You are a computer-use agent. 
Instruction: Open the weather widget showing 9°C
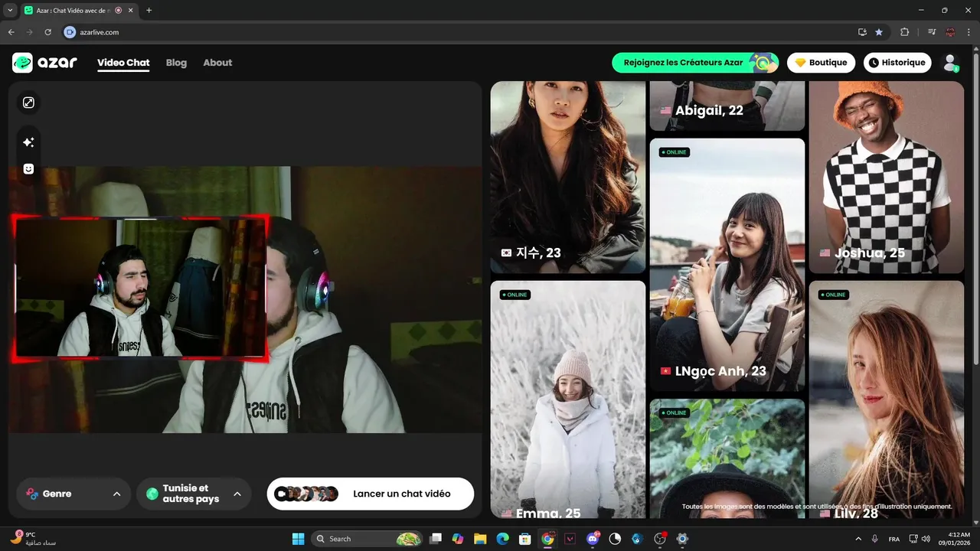(34, 539)
